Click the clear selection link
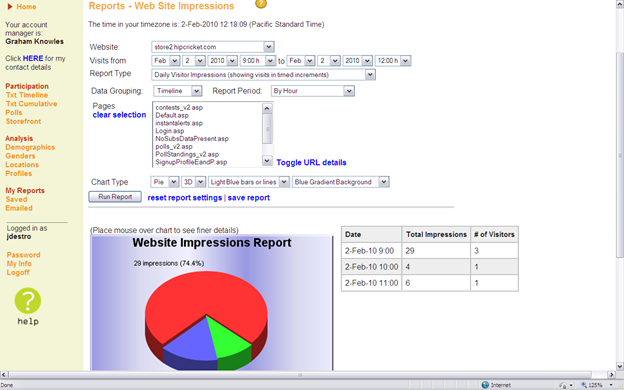 click(x=119, y=115)
